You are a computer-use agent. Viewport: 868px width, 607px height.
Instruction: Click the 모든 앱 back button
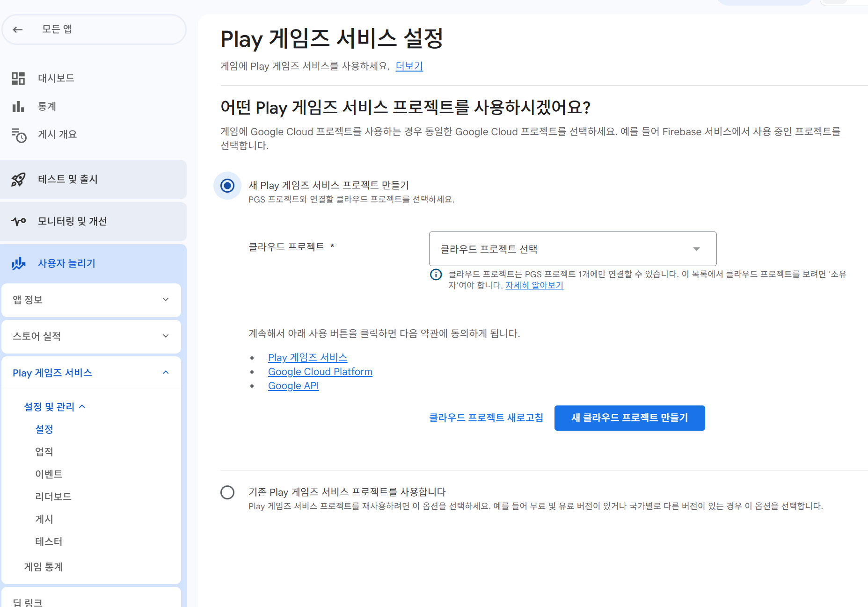tap(94, 29)
